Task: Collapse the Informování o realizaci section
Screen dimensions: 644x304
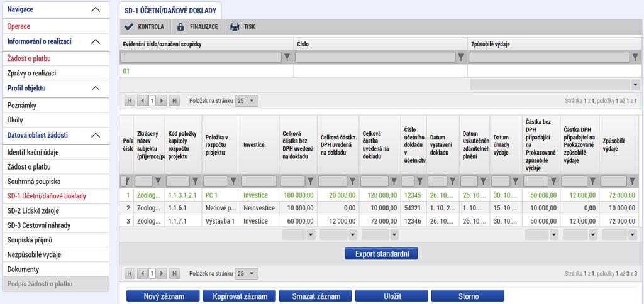Action: (x=96, y=41)
